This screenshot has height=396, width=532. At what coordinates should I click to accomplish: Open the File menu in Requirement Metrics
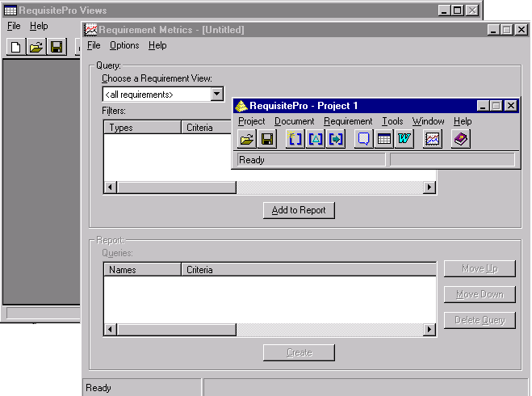coord(94,45)
